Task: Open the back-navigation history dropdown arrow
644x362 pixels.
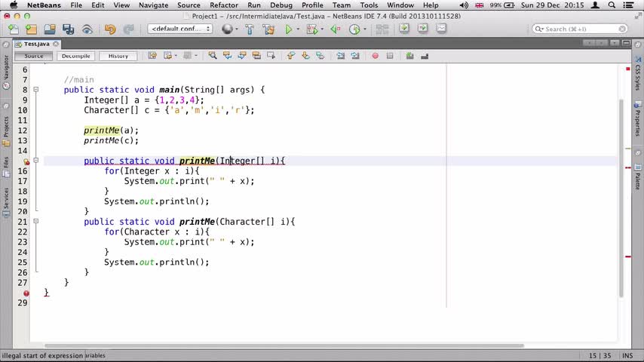Action: [x=176, y=56]
